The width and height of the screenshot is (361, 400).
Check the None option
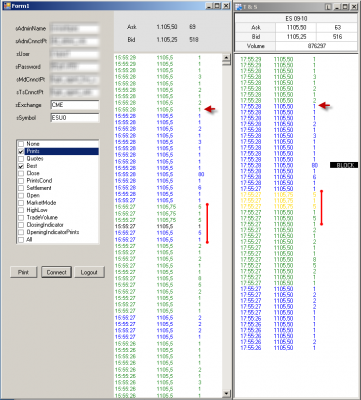[x=21, y=144]
